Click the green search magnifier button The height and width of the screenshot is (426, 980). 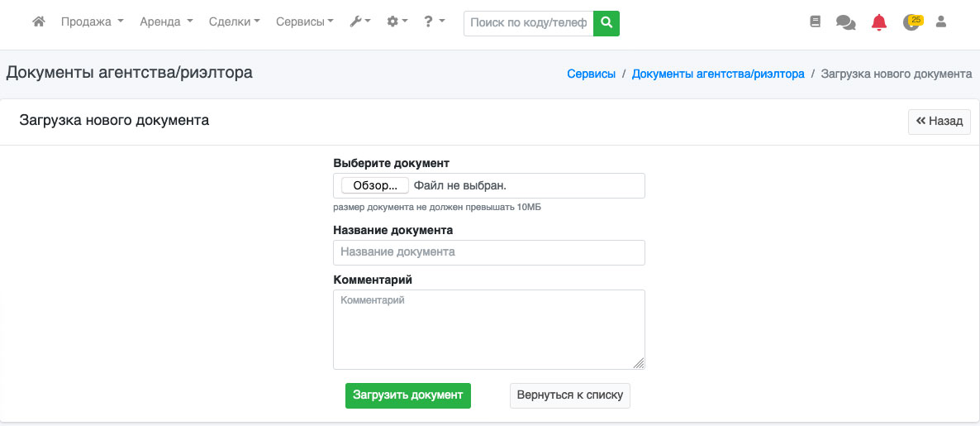pyautogui.click(x=607, y=23)
